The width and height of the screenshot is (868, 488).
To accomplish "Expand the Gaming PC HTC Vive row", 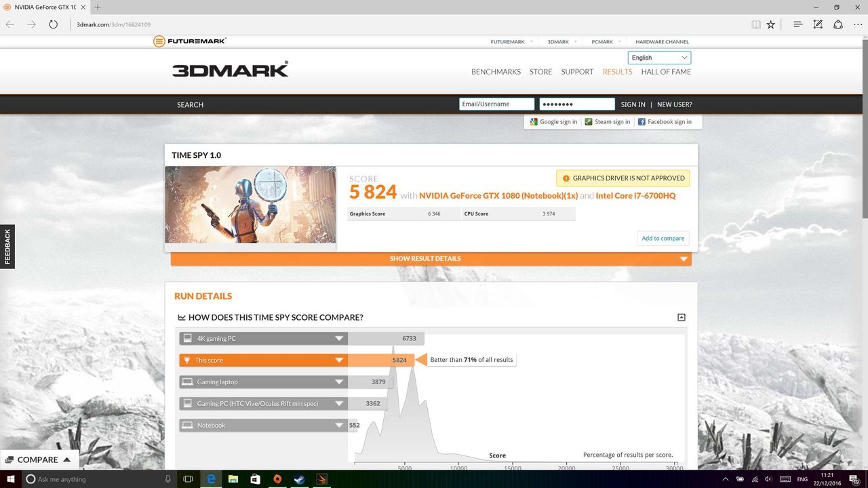I will (263, 403).
